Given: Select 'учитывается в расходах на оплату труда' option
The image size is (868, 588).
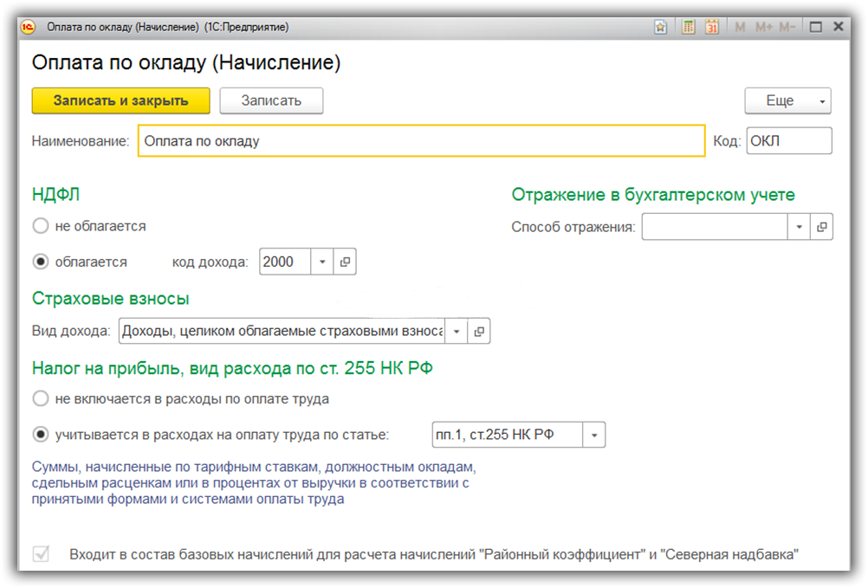Looking at the screenshot, I should 41,434.
